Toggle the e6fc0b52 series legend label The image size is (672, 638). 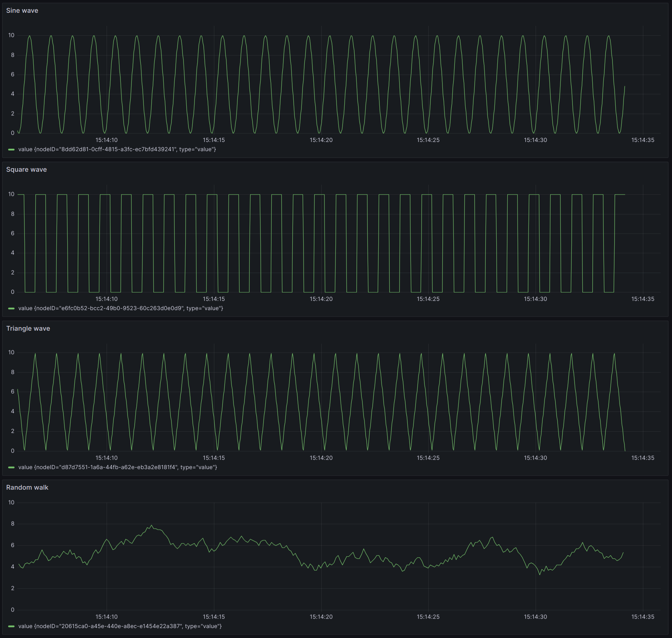click(120, 308)
